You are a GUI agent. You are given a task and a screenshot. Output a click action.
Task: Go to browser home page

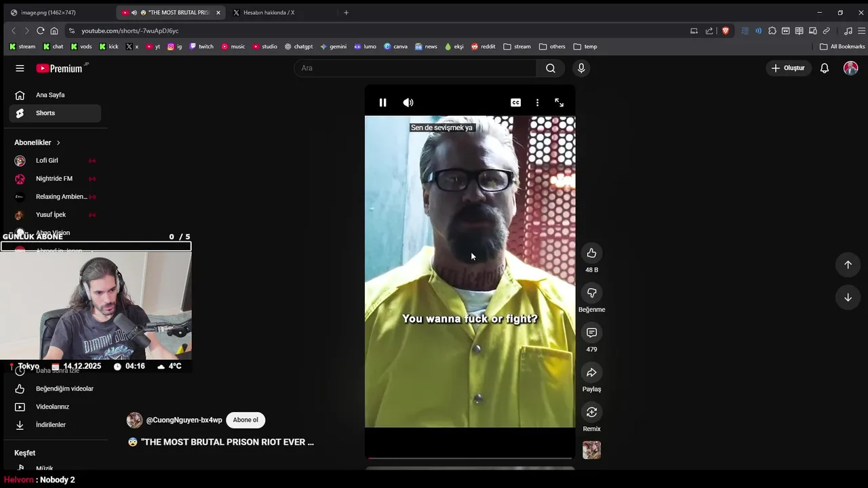pos(54,30)
